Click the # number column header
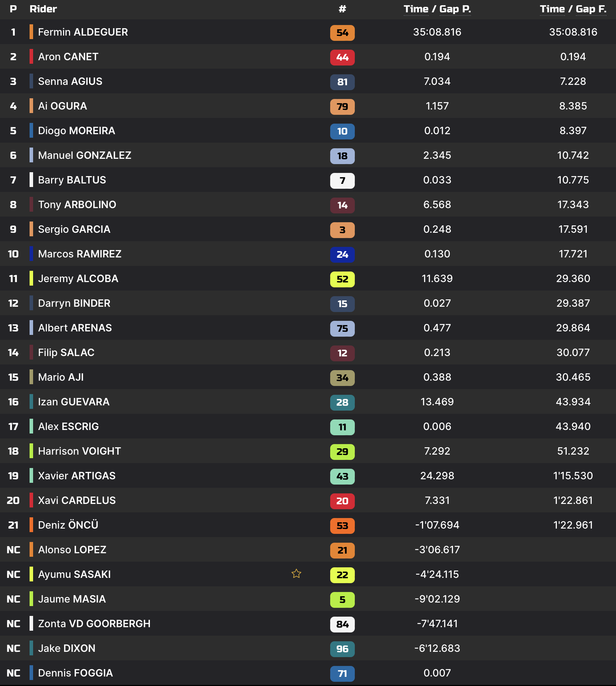The image size is (616, 686). (342, 9)
